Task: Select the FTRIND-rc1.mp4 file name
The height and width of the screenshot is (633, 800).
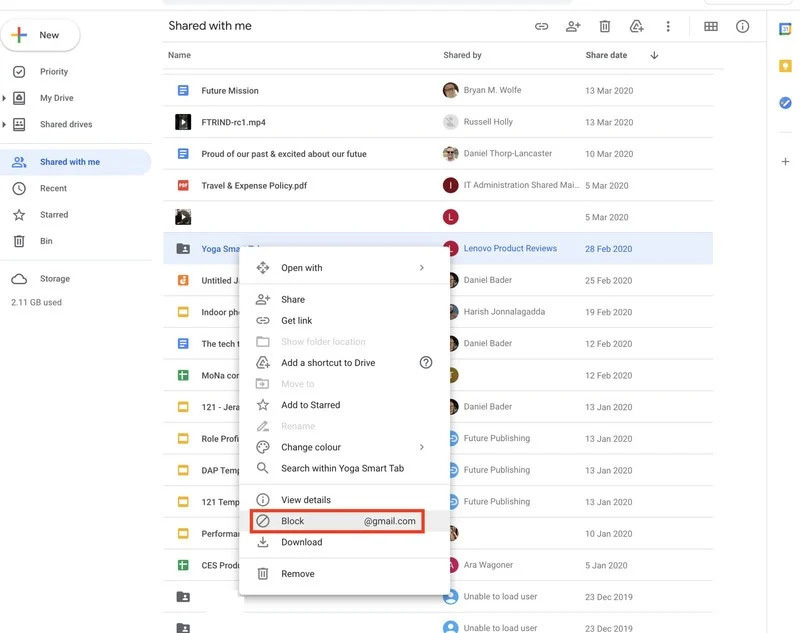Action: tap(233, 122)
